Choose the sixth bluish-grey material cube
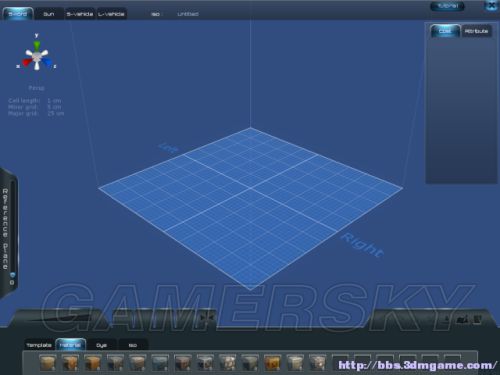Screen dimensions: 500x375 point(160,363)
